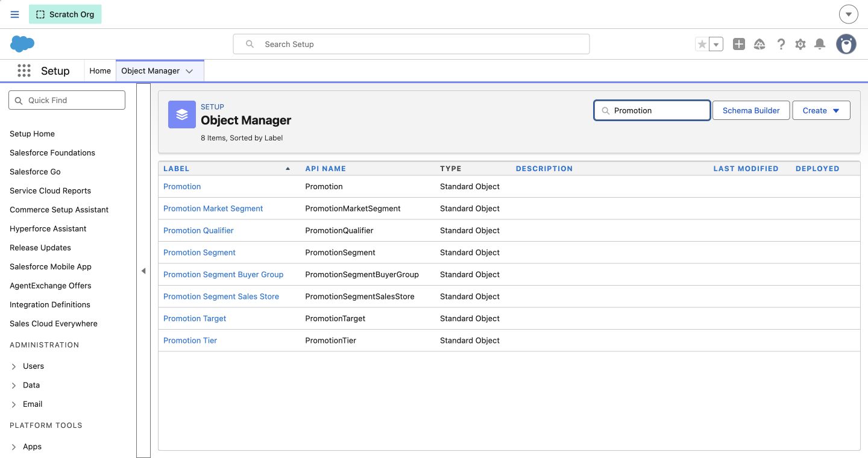Open the App Launcher dots grid

[x=24, y=71]
